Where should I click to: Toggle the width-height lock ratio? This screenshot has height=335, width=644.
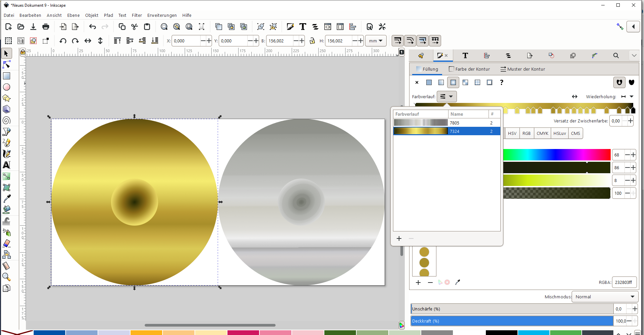(x=312, y=41)
